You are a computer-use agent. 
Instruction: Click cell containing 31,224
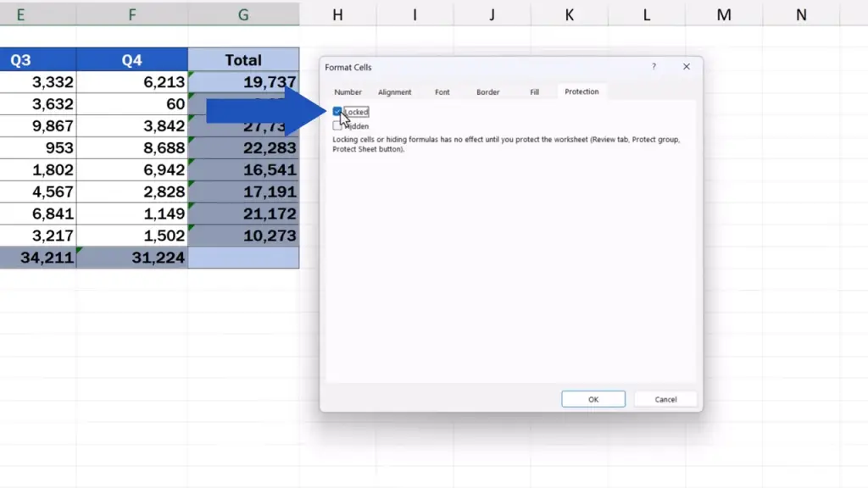point(131,258)
